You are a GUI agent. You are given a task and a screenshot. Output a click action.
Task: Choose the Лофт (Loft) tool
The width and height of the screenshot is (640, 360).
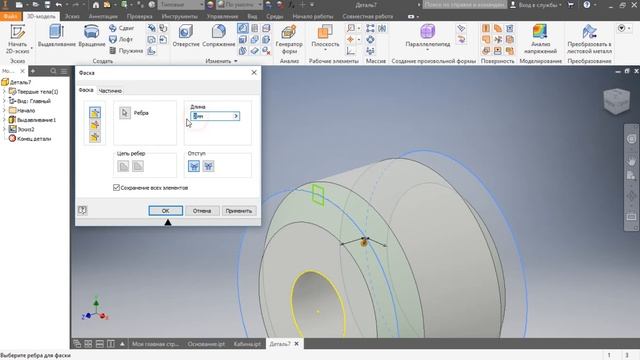[121, 40]
